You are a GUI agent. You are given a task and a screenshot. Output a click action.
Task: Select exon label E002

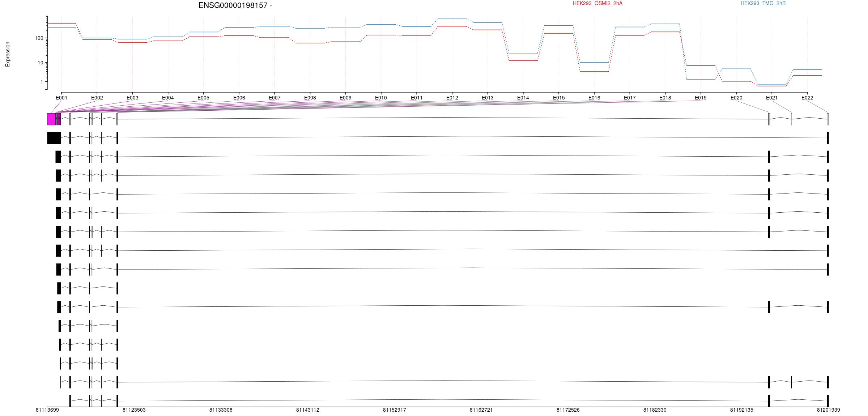[97, 98]
